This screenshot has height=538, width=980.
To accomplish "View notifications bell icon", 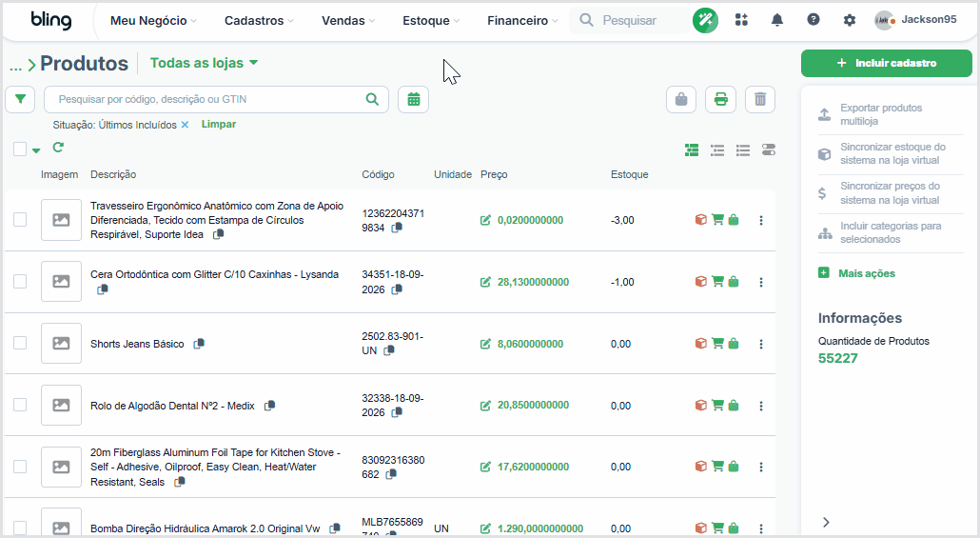I will point(777,20).
